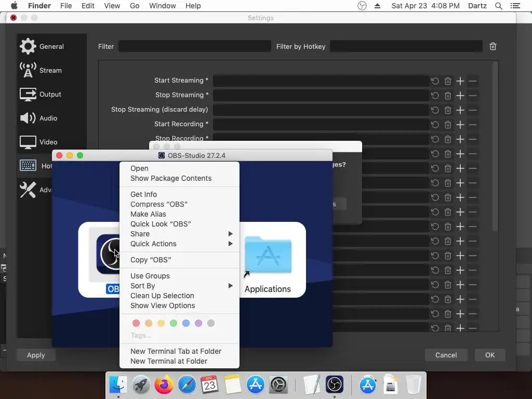
Task: Click Cancel in Settings window
Action: pyautogui.click(x=446, y=355)
